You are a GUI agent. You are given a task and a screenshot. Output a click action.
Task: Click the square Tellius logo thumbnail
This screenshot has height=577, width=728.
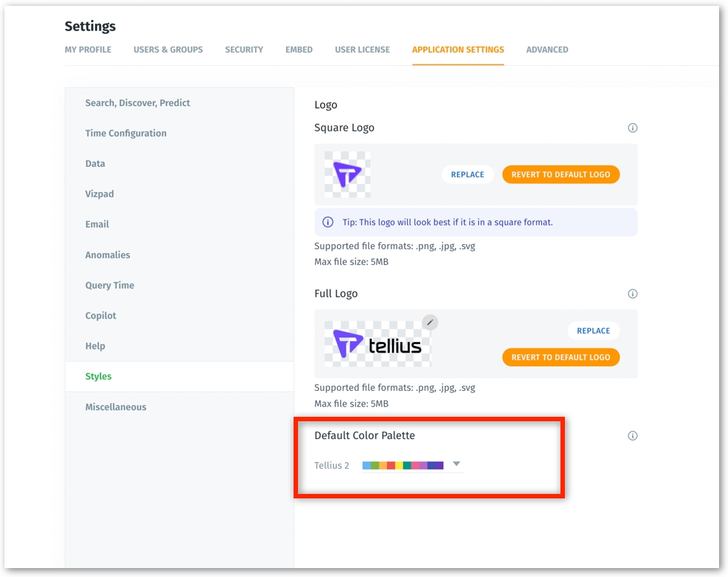click(x=347, y=174)
